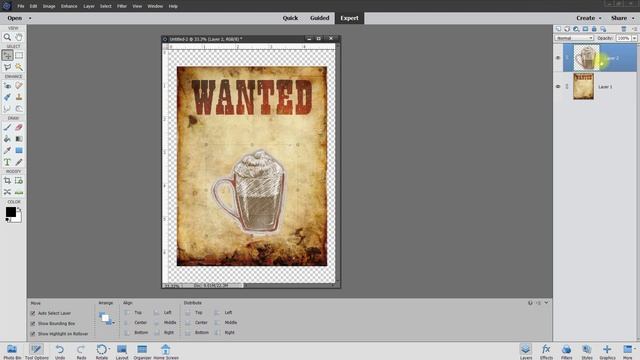Create a new layer in Layers panel
This screenshot has height=360, width=640.
[x=558, y=29]
